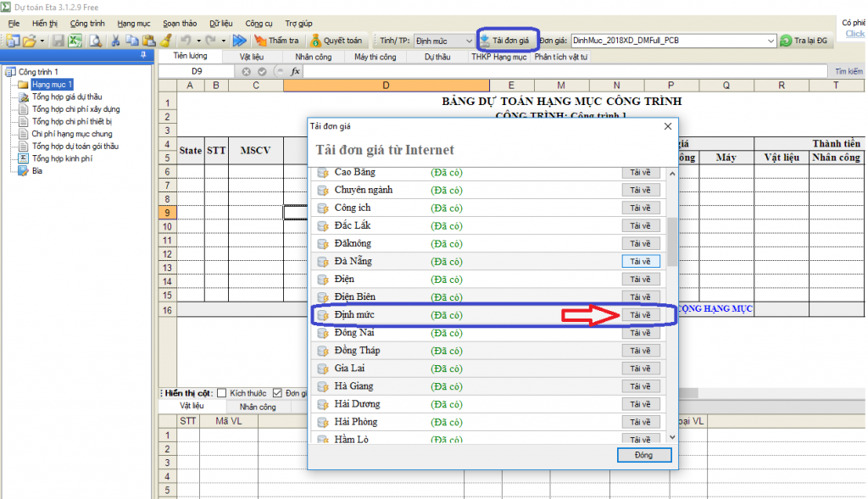The width and height of the screenshot is (868, 499).
Task: Expand the Đơn giá combo box
Action: point(771,41)
